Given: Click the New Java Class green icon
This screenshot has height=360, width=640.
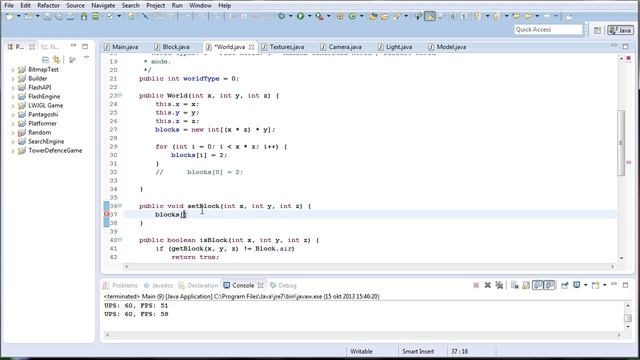Looking at the screenshot, I should pyautogui.click(x=352, y=16).
